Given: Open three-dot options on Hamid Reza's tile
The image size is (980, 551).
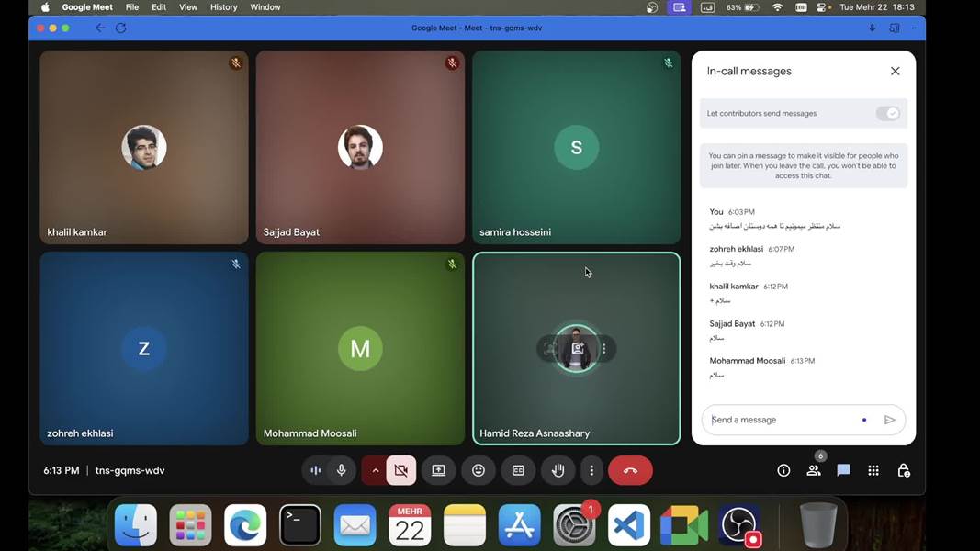Looking at the screenshot, I should pyautogui.click(x=603, y=349).
